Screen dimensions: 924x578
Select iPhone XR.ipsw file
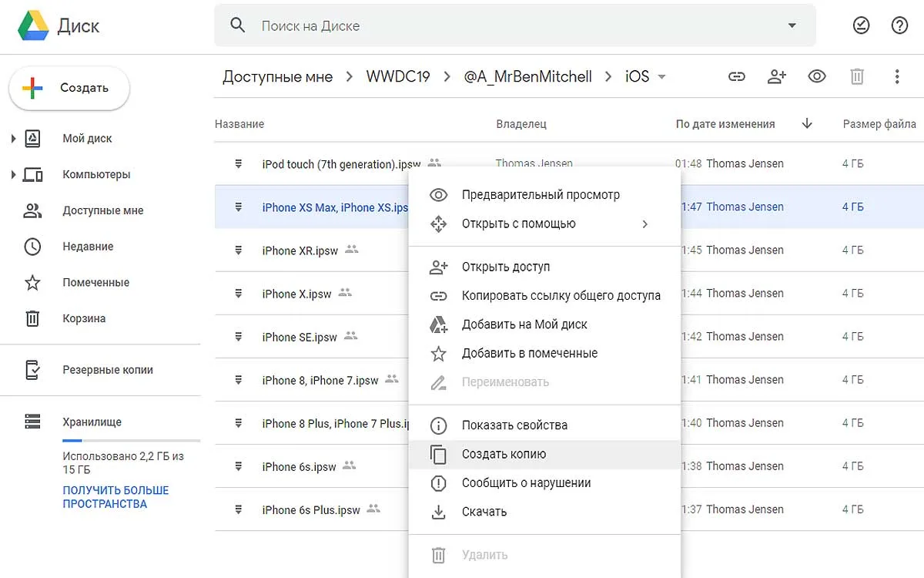[x=300, y=250]
